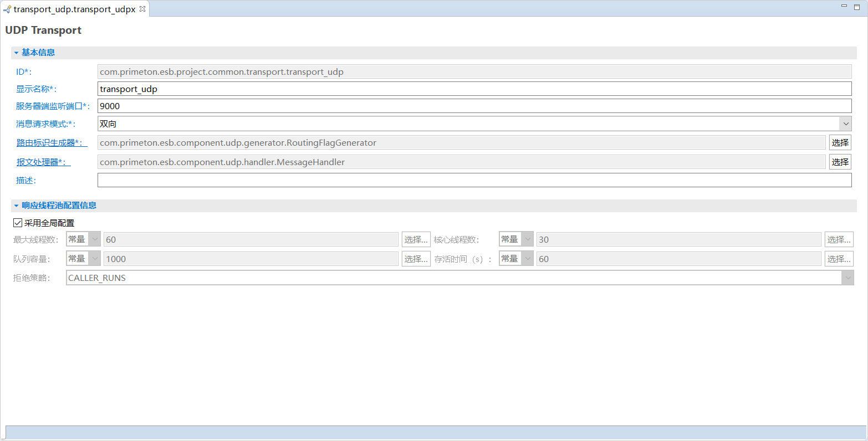This screenshot has width=868, height=441.
Task: Click 选择 button for 报文处理器
Action: tap(840, 162)
